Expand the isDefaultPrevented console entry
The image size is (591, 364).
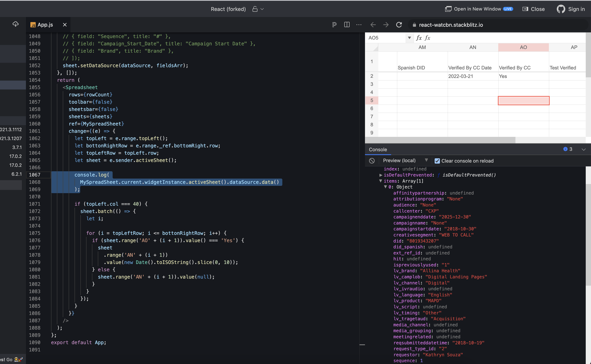pyautogui.click(x=381, y=175)
